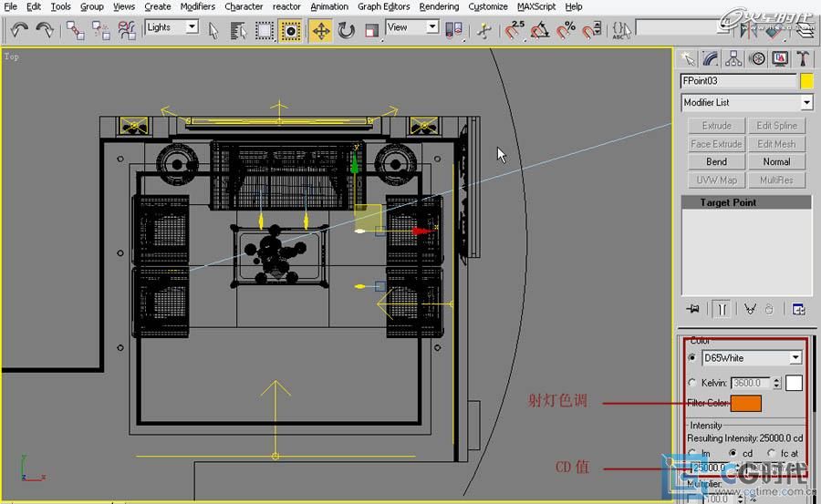Open the Utilities hammer panel tab
This screenshot has height=504, width=821.
click(x=803, y=59)
